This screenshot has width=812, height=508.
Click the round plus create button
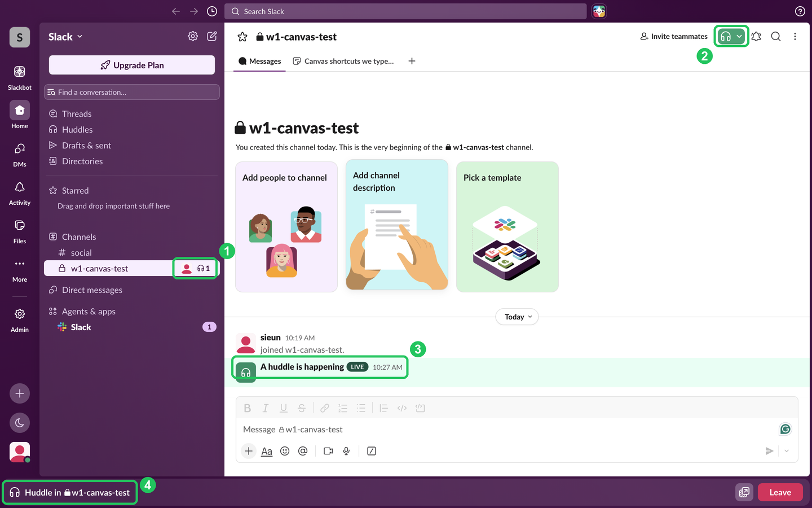click(20, 393)
